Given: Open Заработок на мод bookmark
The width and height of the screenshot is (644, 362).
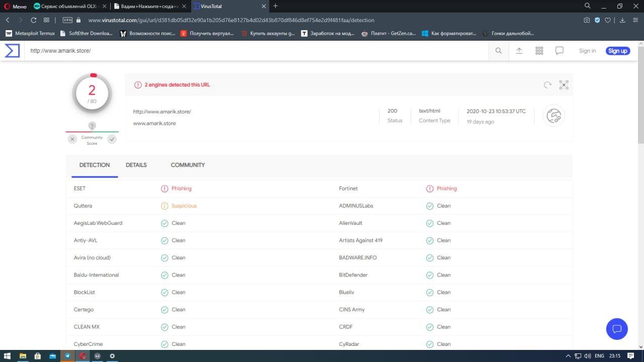Looking at the screenshot, I should coord(328,33).
